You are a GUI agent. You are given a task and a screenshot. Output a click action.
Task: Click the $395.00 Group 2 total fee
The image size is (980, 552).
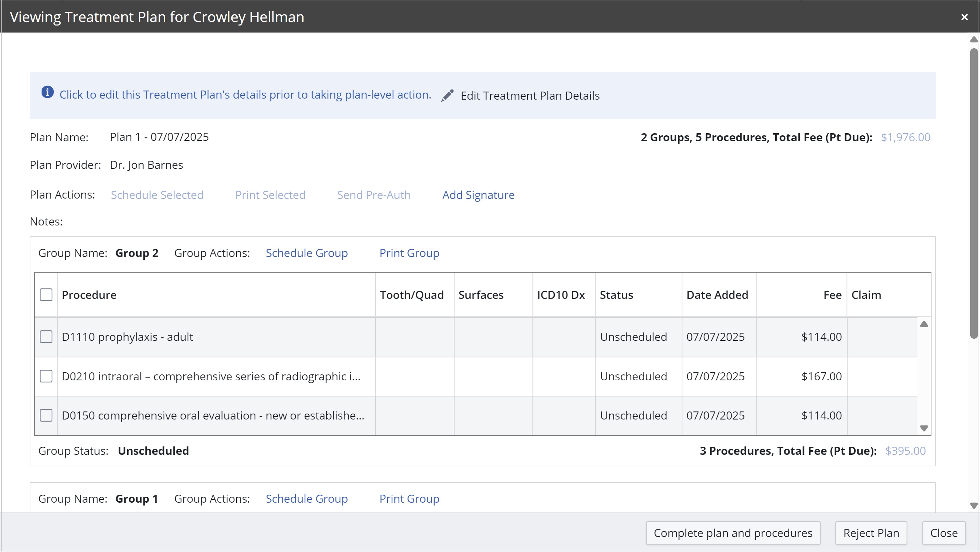click(906, 451)
